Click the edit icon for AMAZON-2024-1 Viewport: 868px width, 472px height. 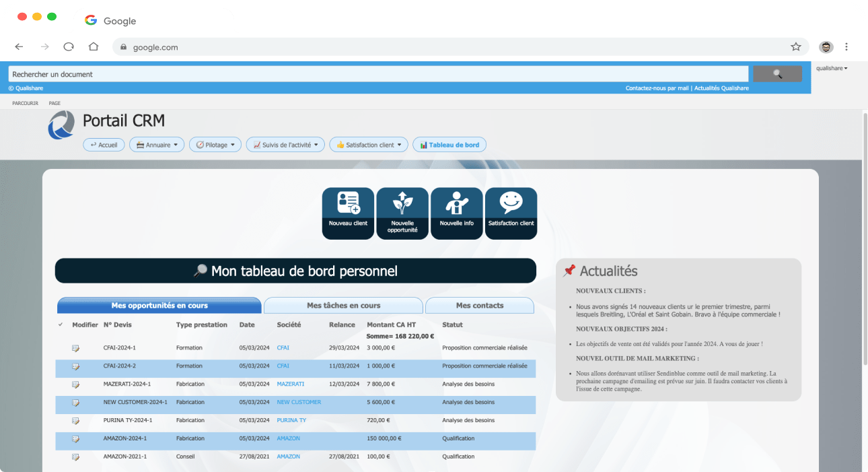pos(76,438)
